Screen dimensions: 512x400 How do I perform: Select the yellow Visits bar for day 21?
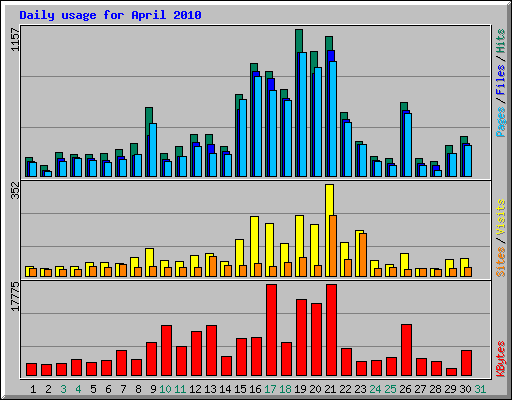point(329,200)
